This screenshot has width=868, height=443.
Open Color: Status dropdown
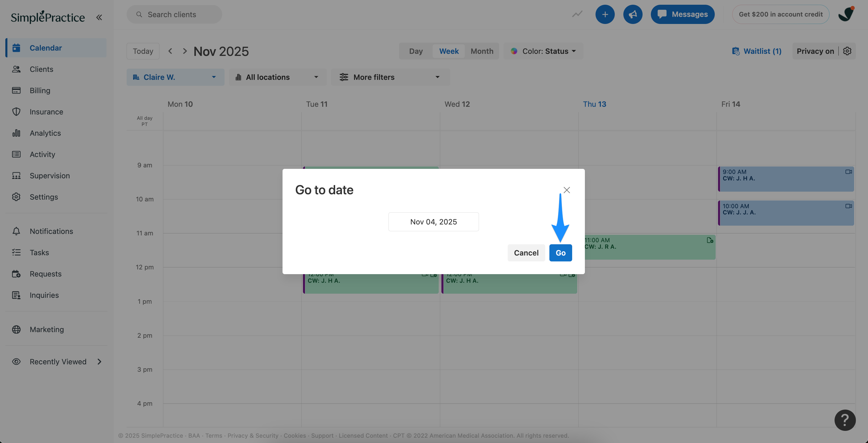pos(543,51)
